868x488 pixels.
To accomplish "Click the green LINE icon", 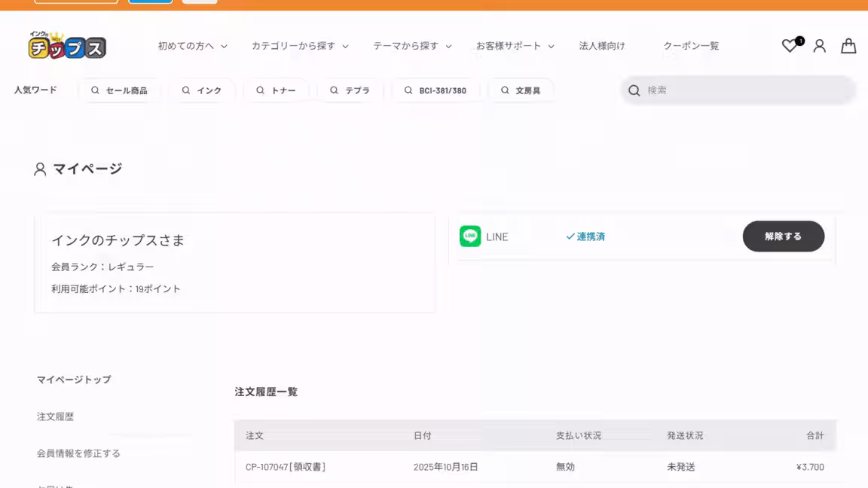I will tap(470, 236).
